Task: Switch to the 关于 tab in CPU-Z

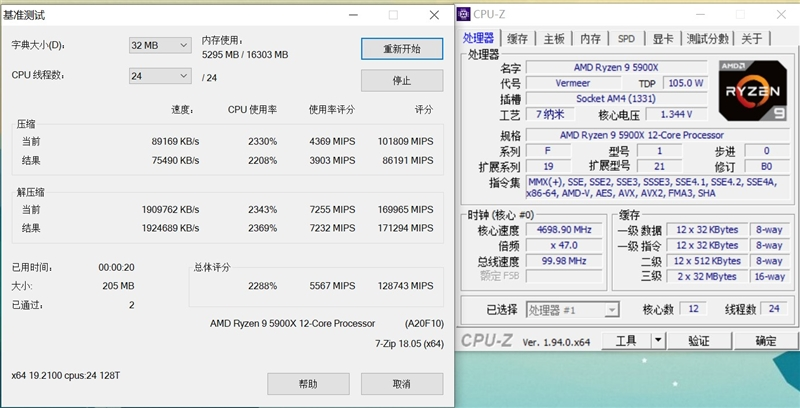Action: tap(752, 39)
